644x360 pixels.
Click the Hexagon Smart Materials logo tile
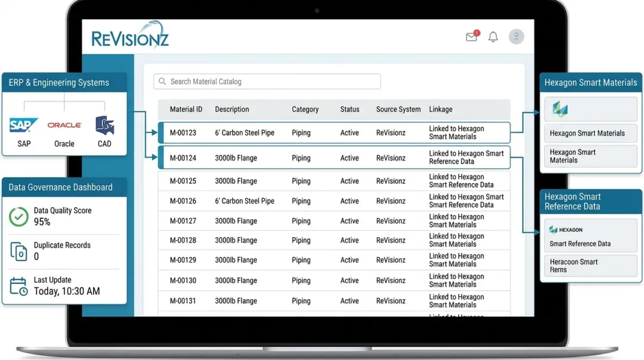click(x=590, y=109)
